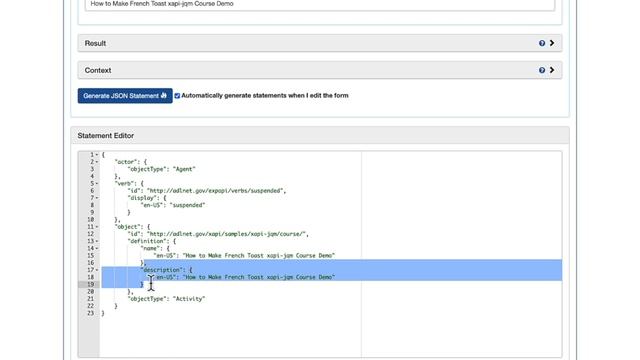This screenshot has height=360, width=640.
Task: Collapse the display block at line 7
Action: coord(97,198)
